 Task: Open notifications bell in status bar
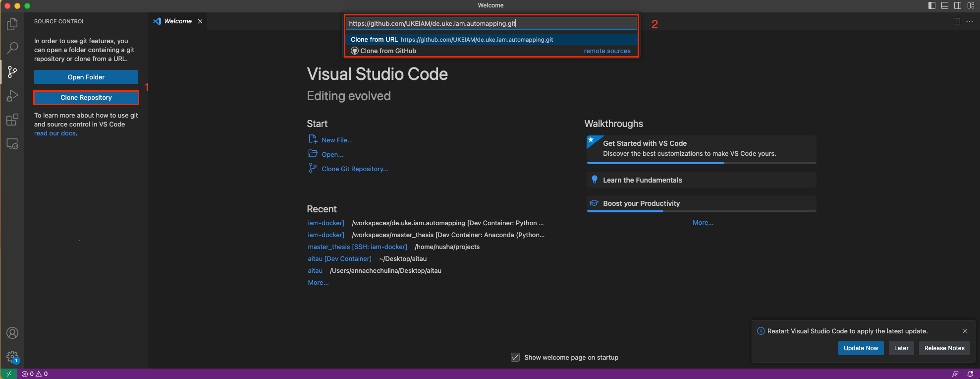tap(970, 374)
